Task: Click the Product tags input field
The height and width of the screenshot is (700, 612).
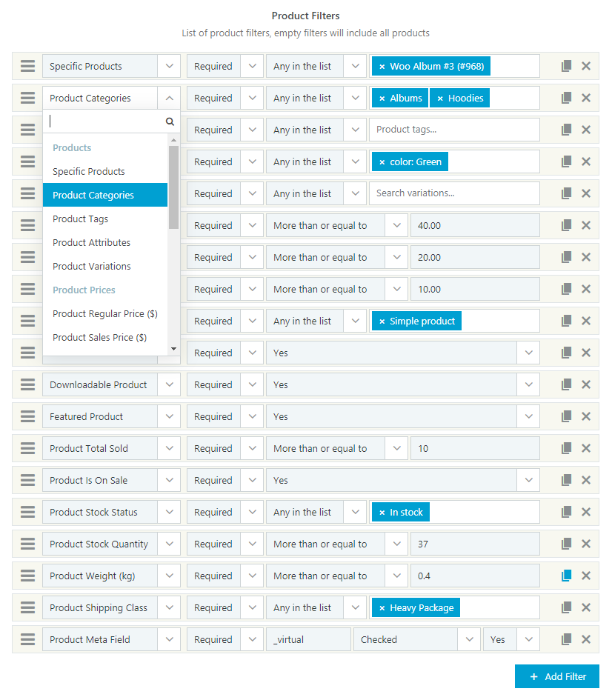Action: click(454, 130)
